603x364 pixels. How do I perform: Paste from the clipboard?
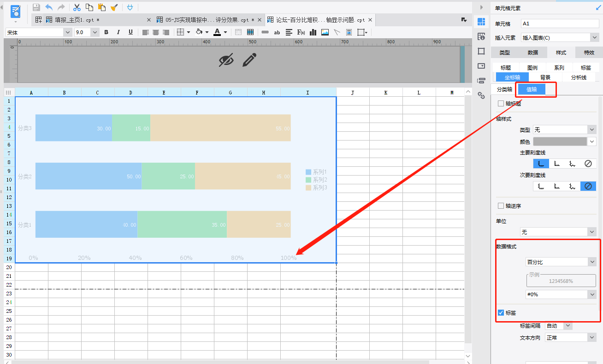pyautogui.click(x=102, y=7)
